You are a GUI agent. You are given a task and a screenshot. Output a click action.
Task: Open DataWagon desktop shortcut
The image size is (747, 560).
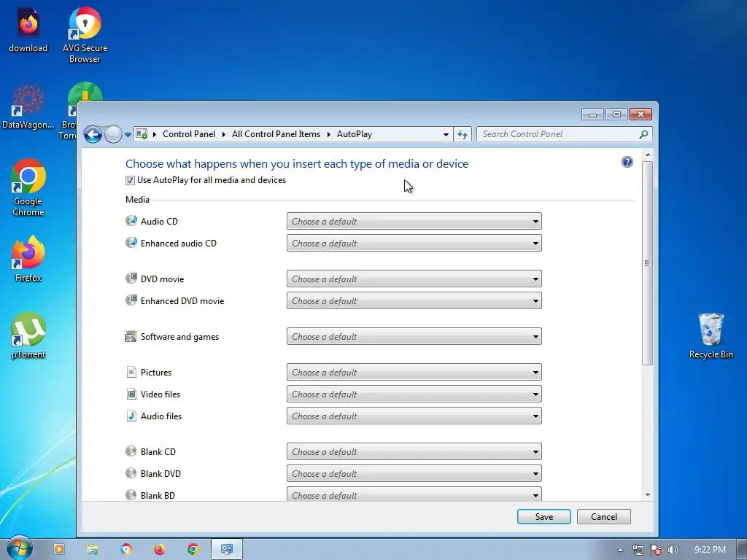[28, 106]
